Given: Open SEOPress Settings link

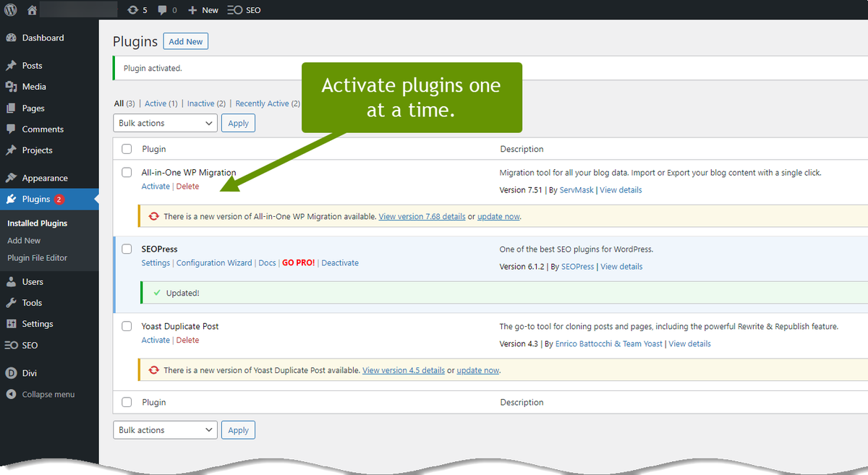Looking at the screenshot, I should pyautogui.click(x=156, y=263).
